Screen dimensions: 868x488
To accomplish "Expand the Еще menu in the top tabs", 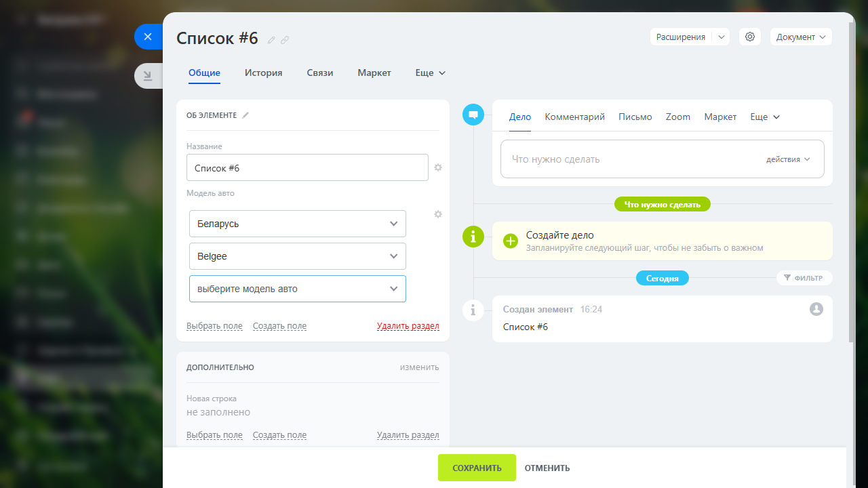I will pos(431,73).
